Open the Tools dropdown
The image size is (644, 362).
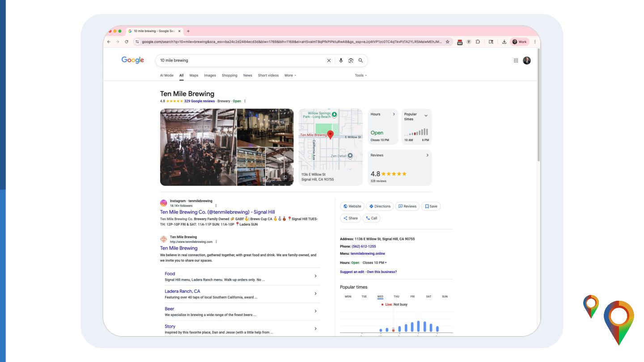coord(360,76)
